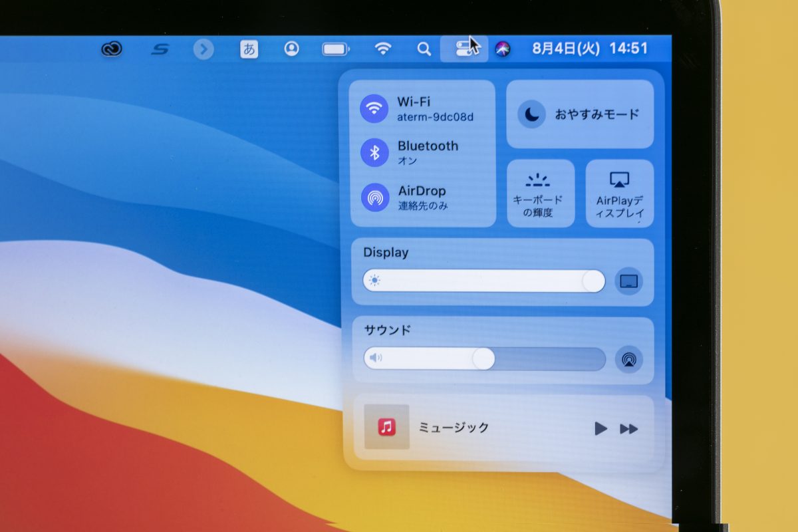798x532 pixels.
Task: Launch Siri from the menu bar
Action: pos(503,49)
